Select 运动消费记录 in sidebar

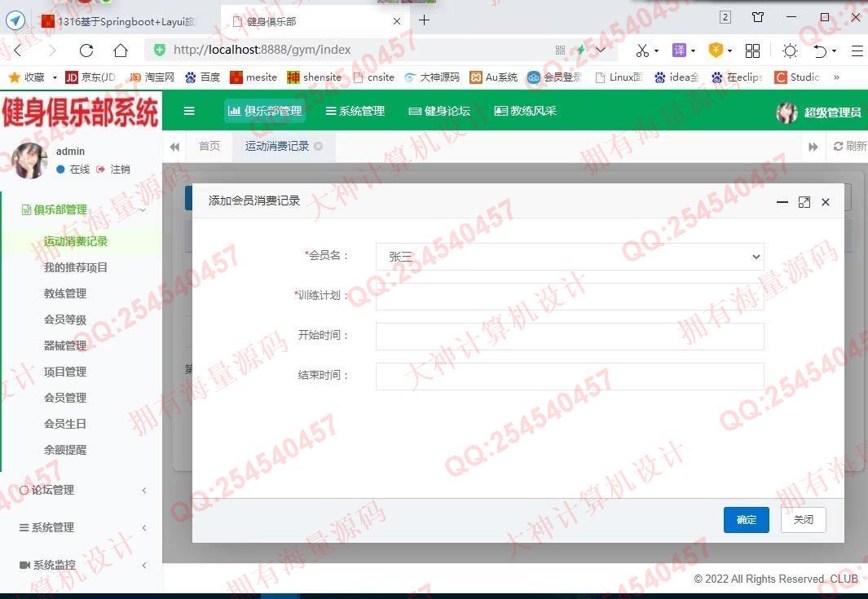(76, 241)
